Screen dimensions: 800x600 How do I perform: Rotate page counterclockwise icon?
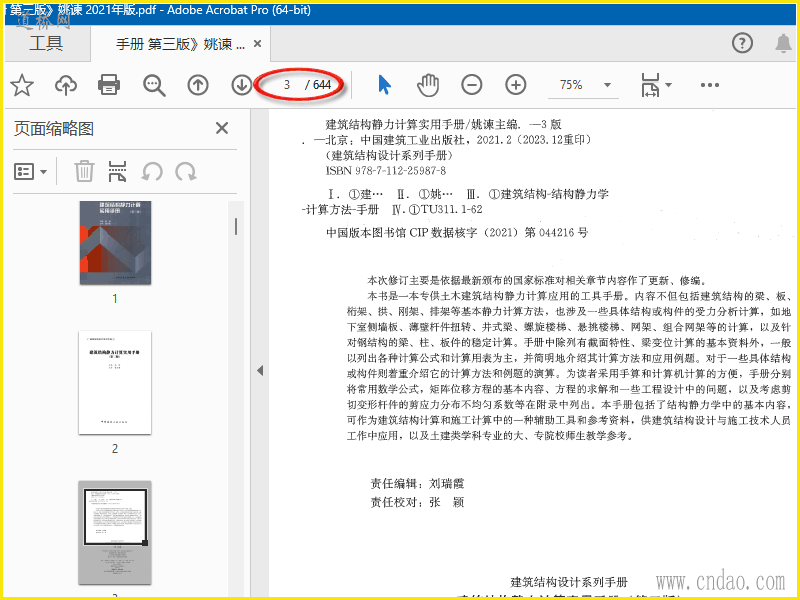click(152, 171)
